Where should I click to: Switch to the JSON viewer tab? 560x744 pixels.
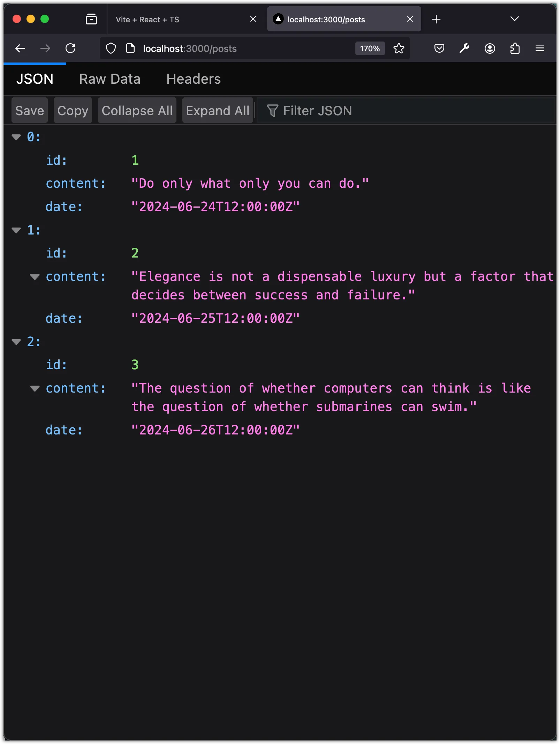tap(35, 79)
